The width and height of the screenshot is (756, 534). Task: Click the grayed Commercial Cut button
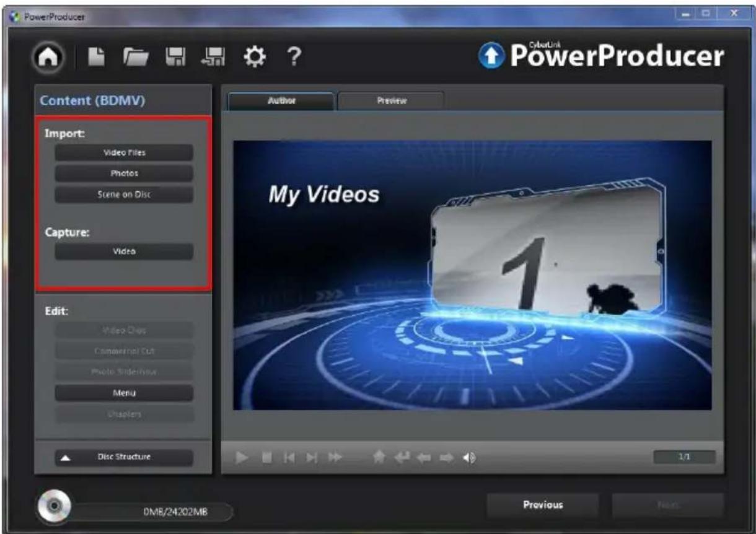pos(124,351)
